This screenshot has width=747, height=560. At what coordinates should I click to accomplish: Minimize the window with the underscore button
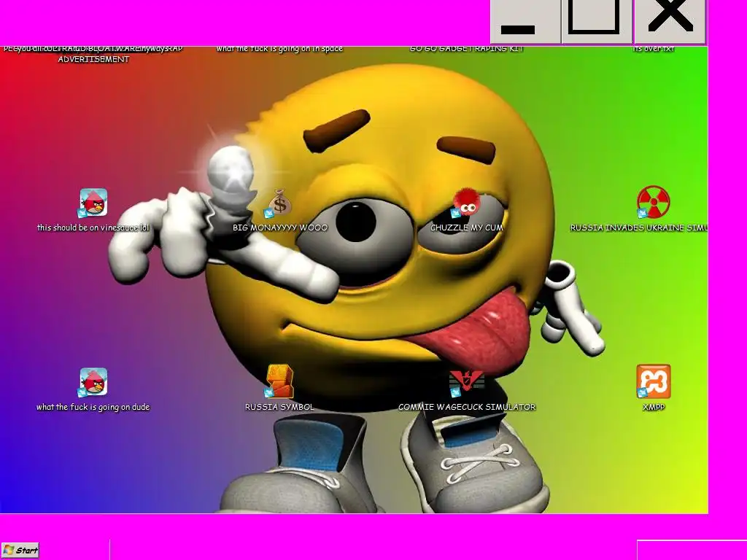[x=525, y=21]
